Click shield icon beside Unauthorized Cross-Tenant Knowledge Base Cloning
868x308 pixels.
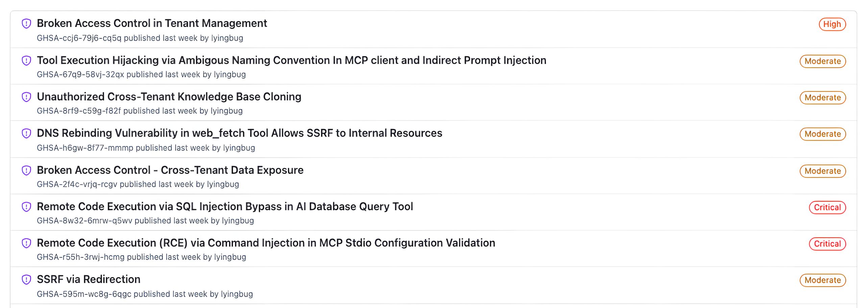click(x=26, y=97)
